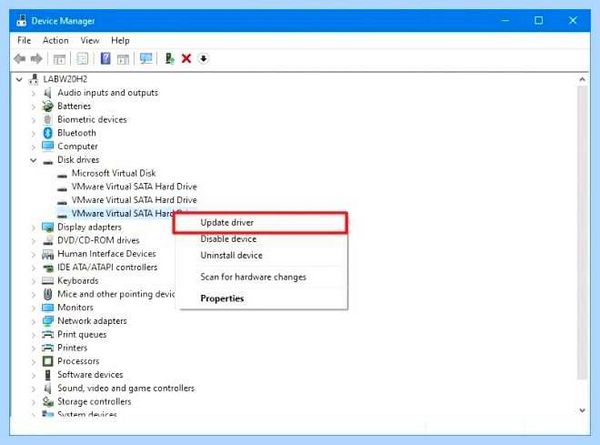Open the File menu

(x=24, y=40)
